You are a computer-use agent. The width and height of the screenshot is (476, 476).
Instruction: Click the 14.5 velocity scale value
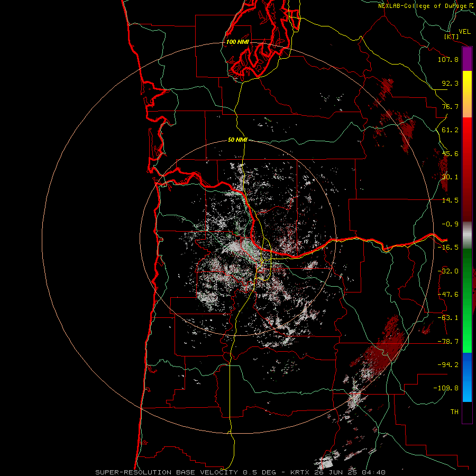pyautogui.click(x=450, y=200)
